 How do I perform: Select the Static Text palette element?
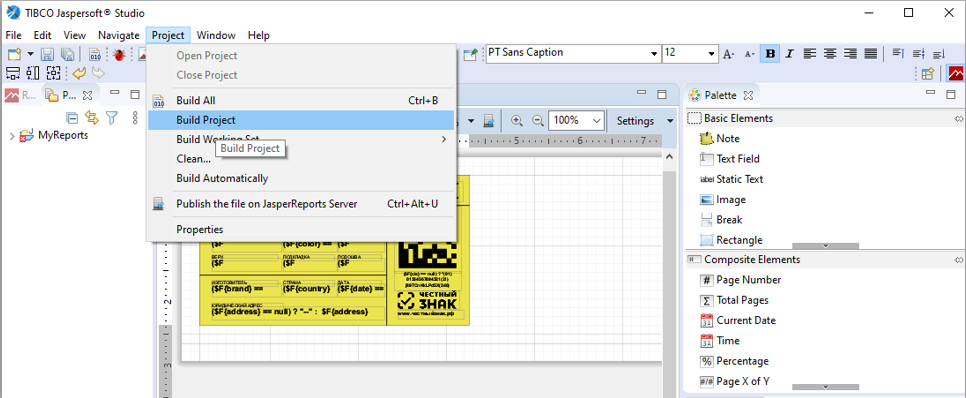coord(732,179)
